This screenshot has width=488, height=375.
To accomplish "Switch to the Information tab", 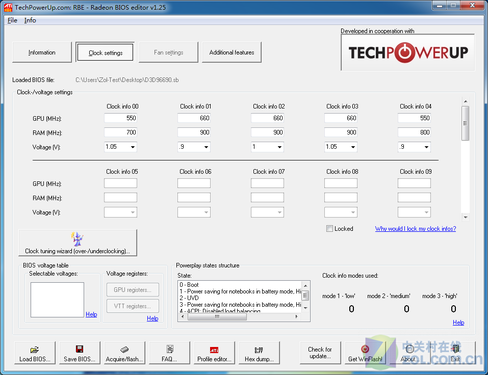I will [42, 52].
